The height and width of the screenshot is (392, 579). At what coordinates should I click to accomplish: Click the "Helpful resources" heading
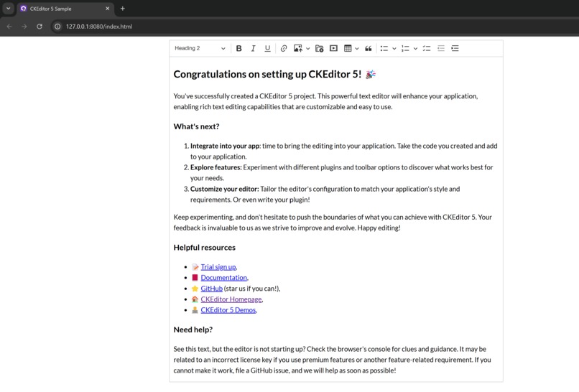click(205, 248)
